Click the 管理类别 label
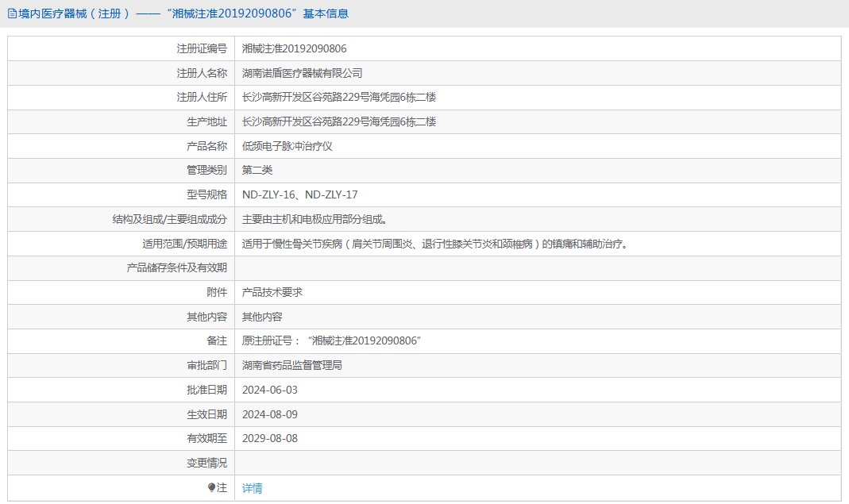 [206, 170]
